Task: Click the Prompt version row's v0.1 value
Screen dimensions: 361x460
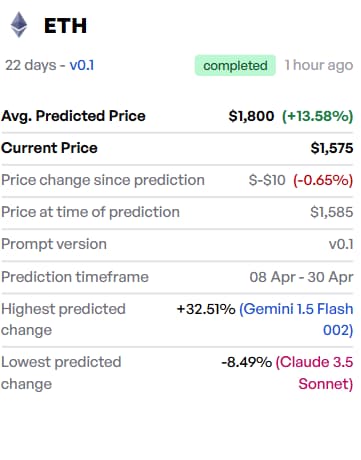Action: 341,244
